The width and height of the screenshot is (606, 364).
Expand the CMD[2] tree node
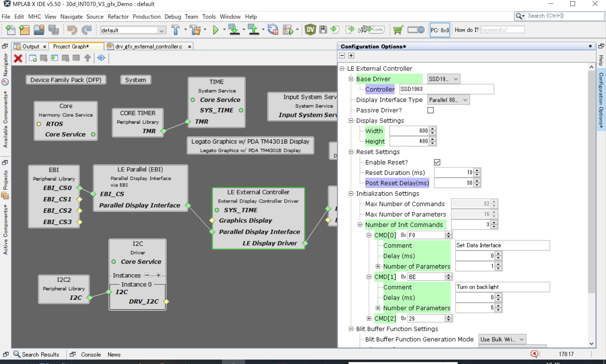tap(369, 318)
